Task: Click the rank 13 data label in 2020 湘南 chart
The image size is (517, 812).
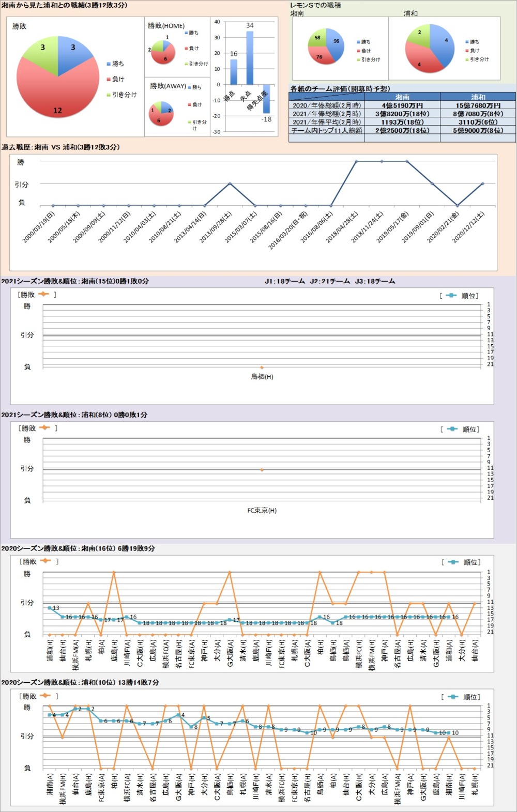Action: [56, 608]
